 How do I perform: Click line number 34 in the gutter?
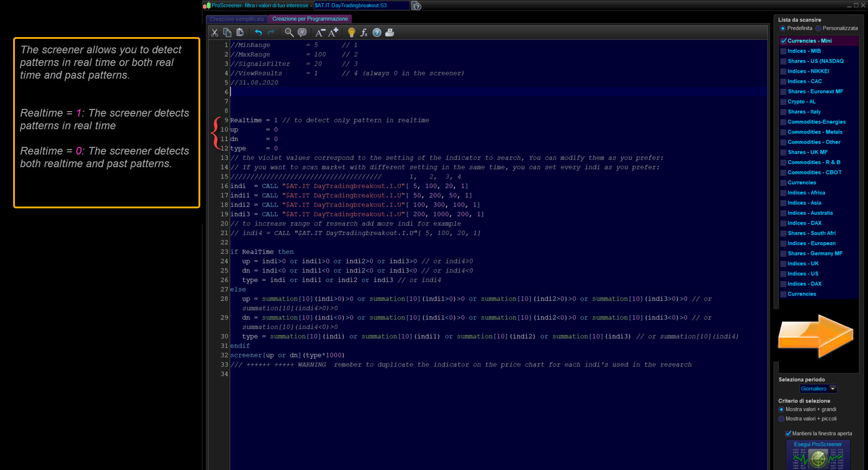[x=224, y=374]
